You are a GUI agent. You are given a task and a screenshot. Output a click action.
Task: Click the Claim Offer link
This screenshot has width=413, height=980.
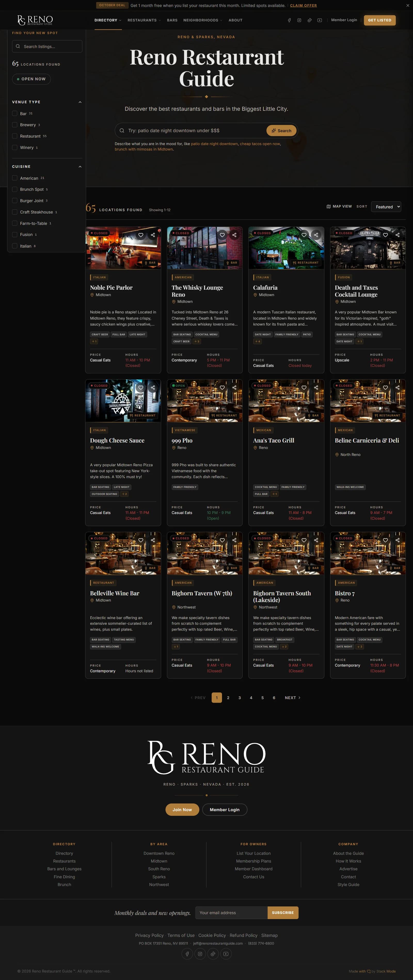pyautogui.click(x=304, y=6)
